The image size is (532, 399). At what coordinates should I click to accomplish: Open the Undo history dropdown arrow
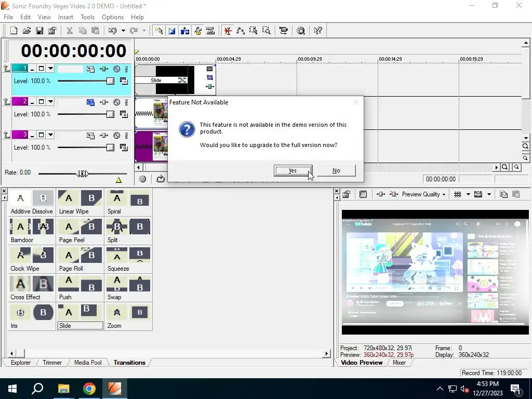tap(123, 31)
